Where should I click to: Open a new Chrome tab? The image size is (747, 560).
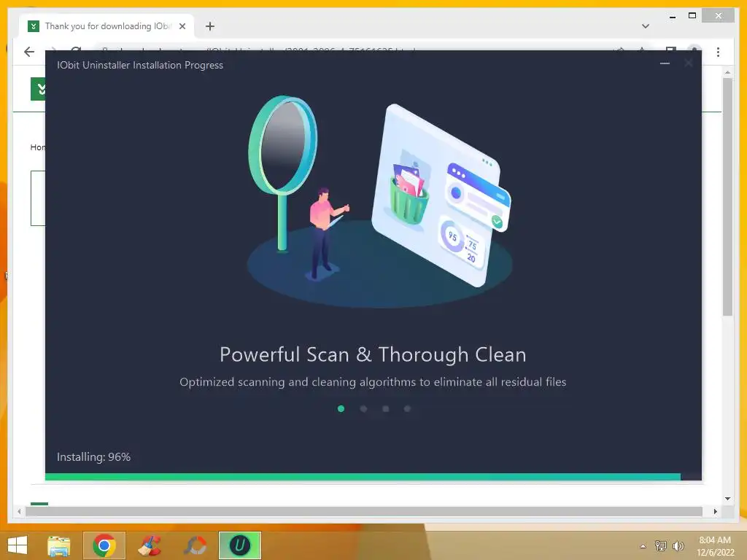click(210, 26)
